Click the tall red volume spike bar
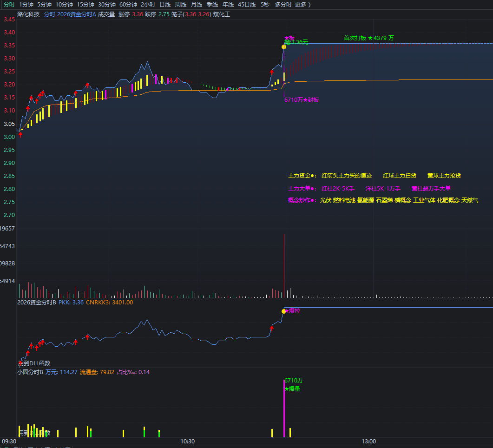 tap(284, 266)
